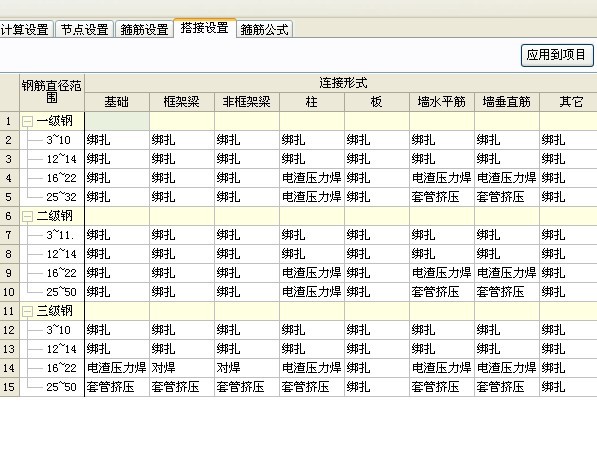Viewport: 597px width, 469px height.
Task: Click the 墙水平筋 column header
Action: click(x=442, y=102)
